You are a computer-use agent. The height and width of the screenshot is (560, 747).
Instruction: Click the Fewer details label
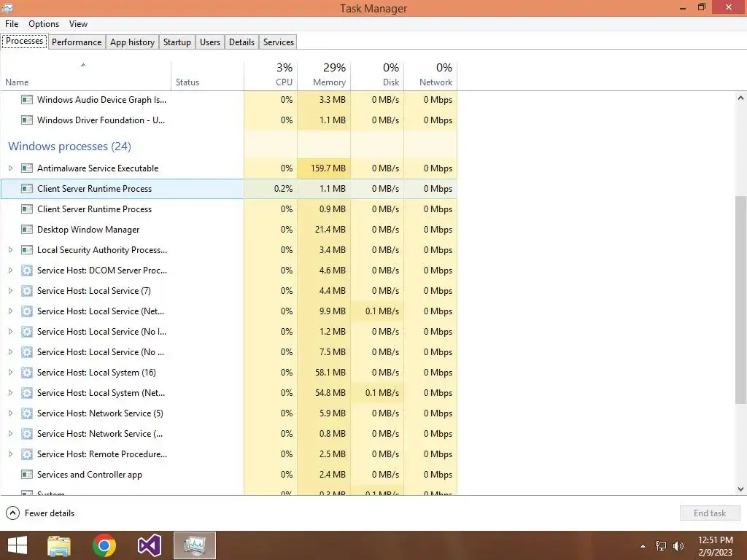(x=50, y=513)
